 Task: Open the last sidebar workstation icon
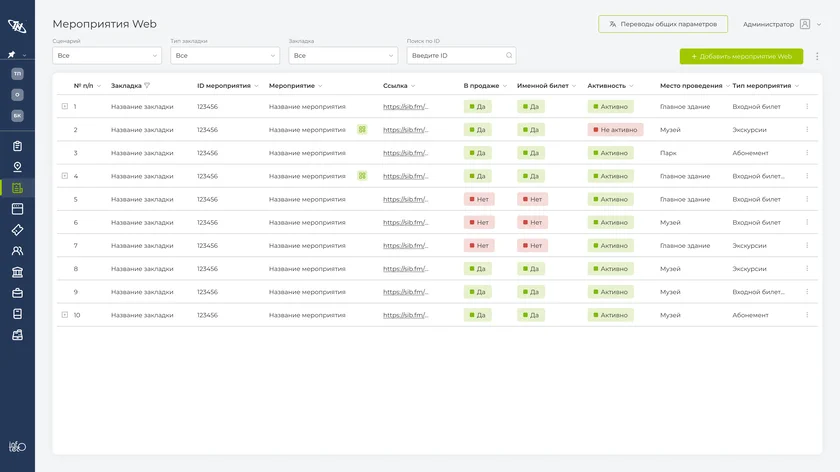tap(17, 335)
